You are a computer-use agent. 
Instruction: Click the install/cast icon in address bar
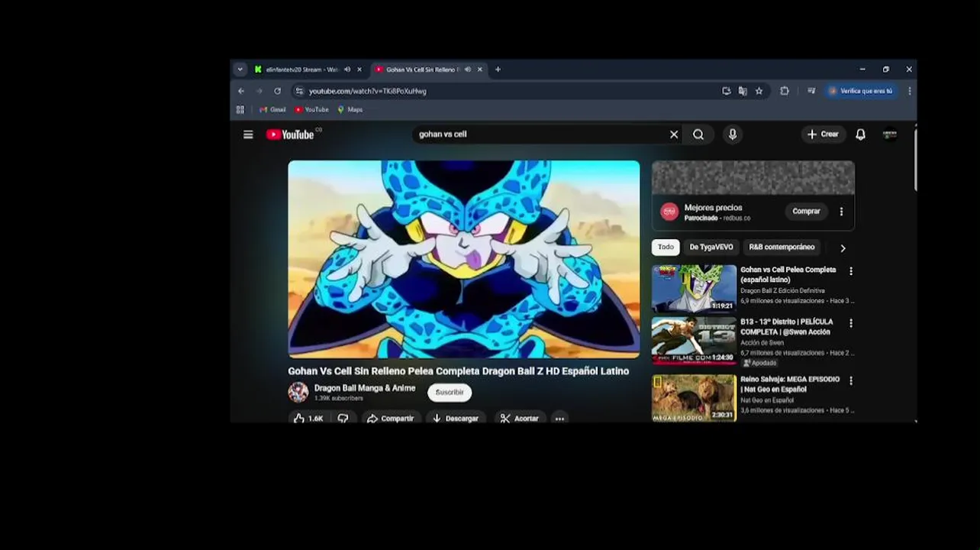pos(727,91)
